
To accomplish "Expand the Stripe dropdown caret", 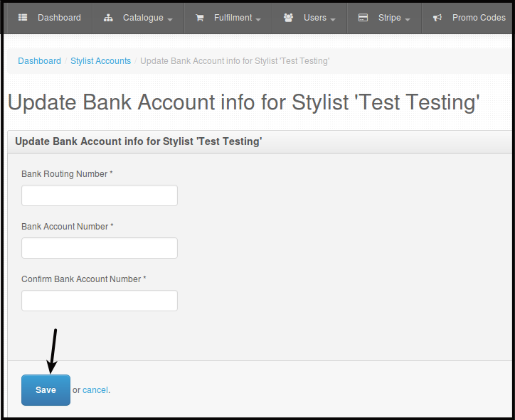I will pyautogui.click(x=408, y=20).
